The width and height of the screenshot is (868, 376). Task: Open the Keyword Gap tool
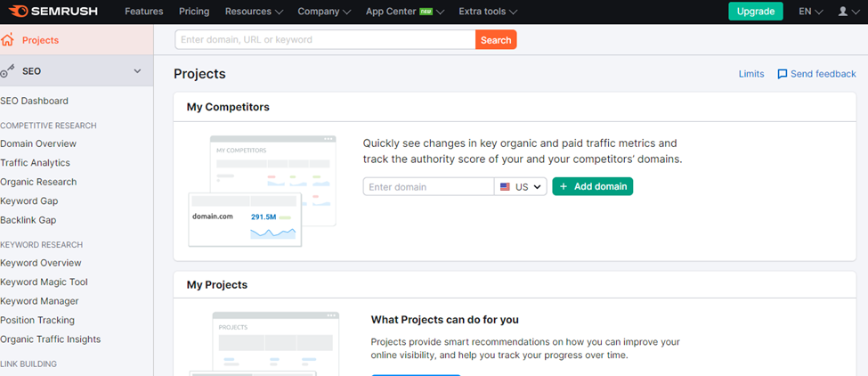click(x=28, y=201)
